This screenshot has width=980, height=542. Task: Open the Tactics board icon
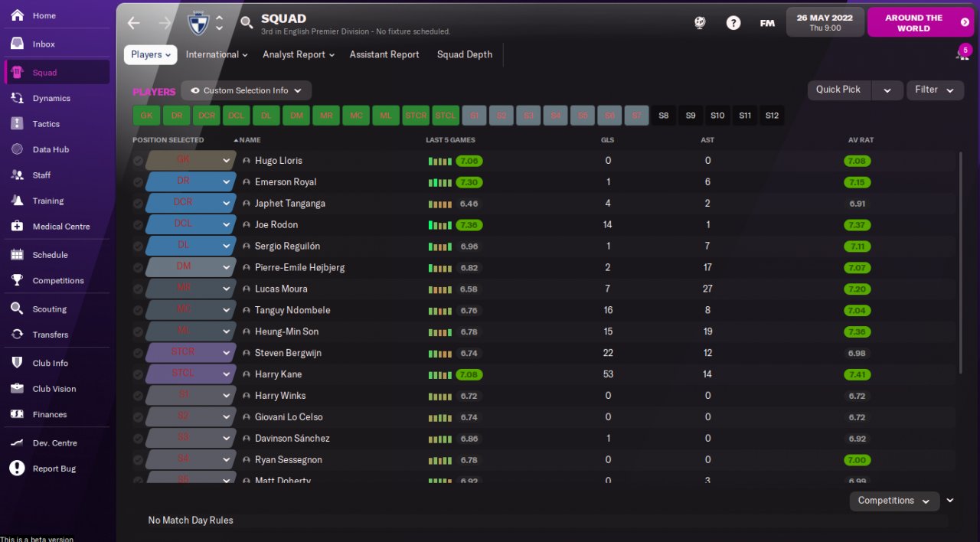point(17,124)
